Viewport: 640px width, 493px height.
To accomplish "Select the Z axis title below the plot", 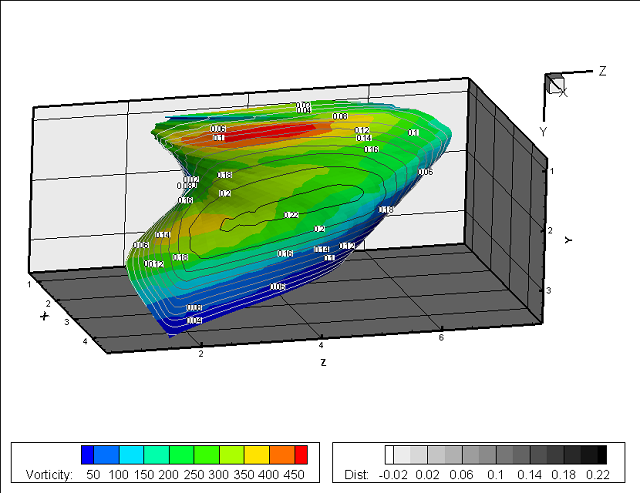I will 322,362.
